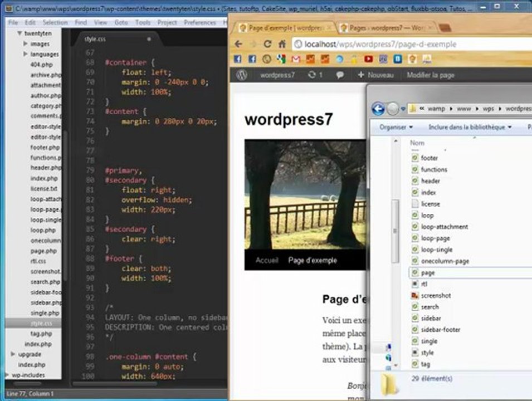Expand the languages folder in Sublime sidebar
The image size is (532, 401).
coord(26,54)
